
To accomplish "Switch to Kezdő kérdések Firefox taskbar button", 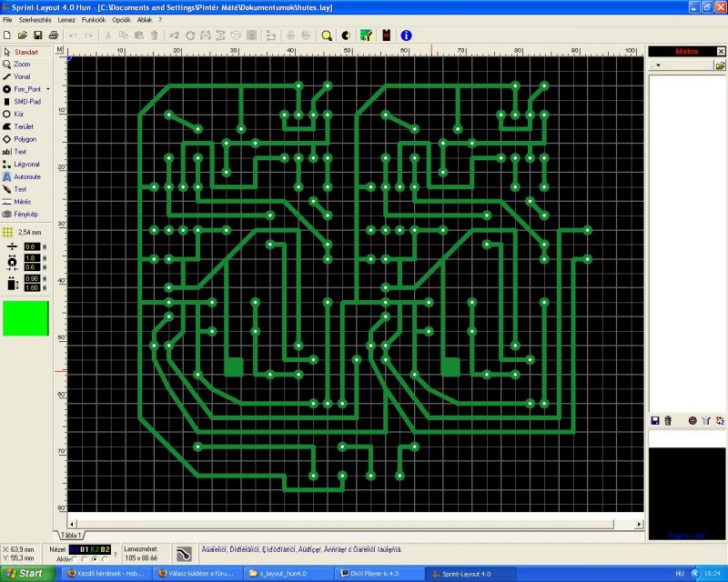I will (106, 574).
